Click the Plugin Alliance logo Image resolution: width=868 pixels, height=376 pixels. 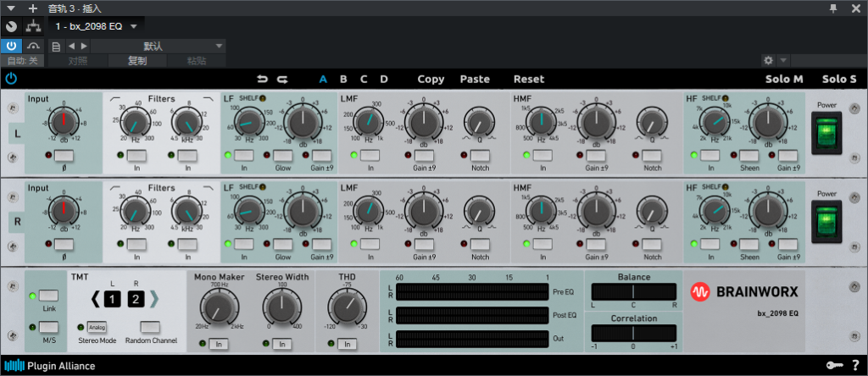tap(50, 366)
